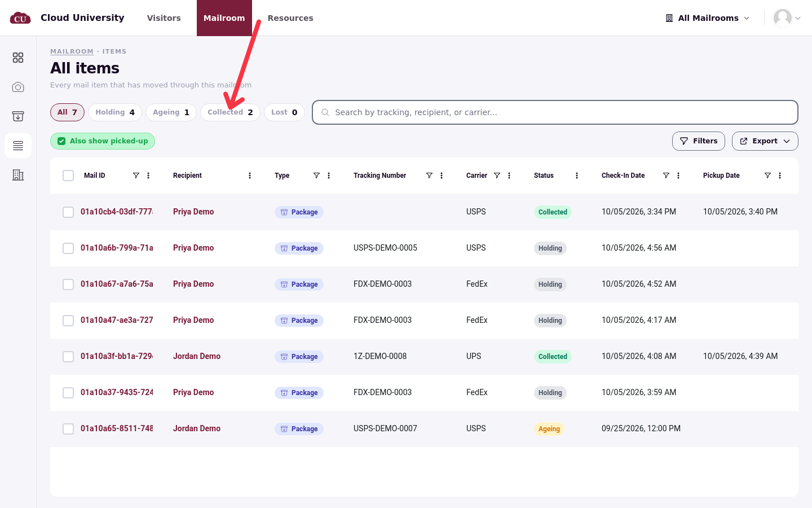
Task: Select row 01a10a6b-799a checkbox
Action: tap(68, 248)
